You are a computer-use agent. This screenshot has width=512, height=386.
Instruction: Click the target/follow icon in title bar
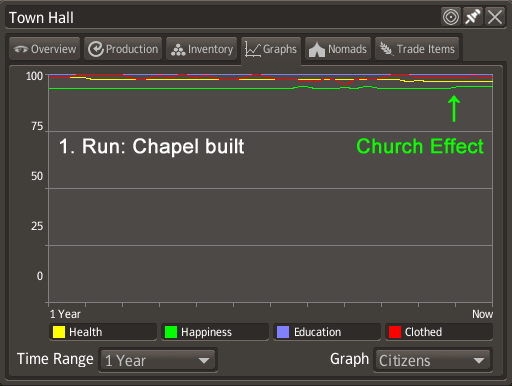(451, 17)
